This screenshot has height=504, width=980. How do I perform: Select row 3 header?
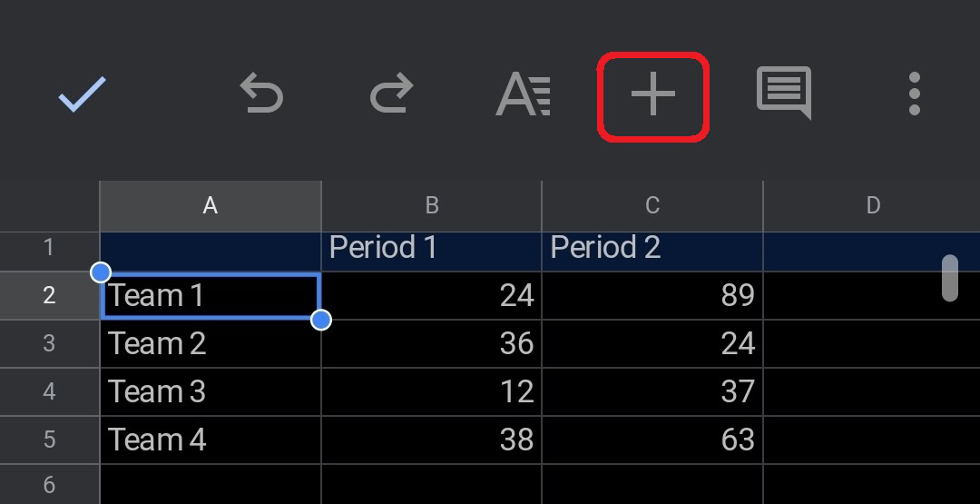pyautogui.click(x=49, y=343)
